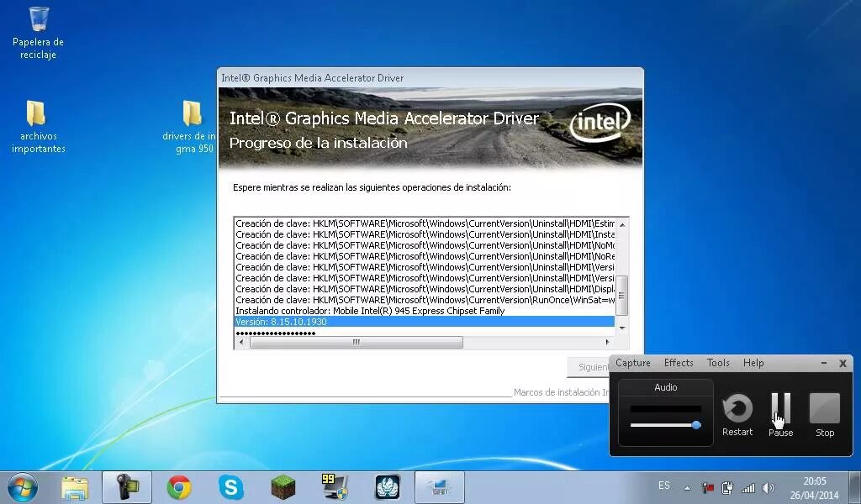Pause the recording
Image resolution: width=861 pixels, height=504 pixels.
780,415
